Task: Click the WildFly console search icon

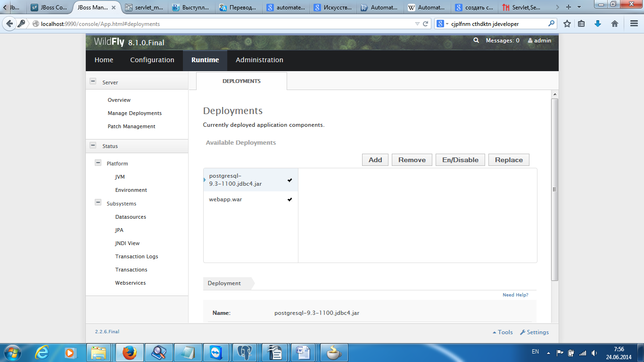Action: 476,41
